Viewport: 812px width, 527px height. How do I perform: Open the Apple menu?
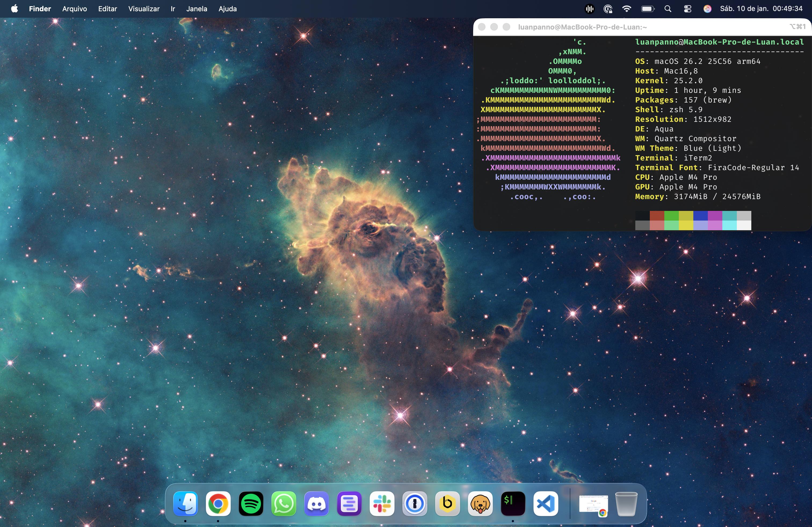click(x=14, y=9)
